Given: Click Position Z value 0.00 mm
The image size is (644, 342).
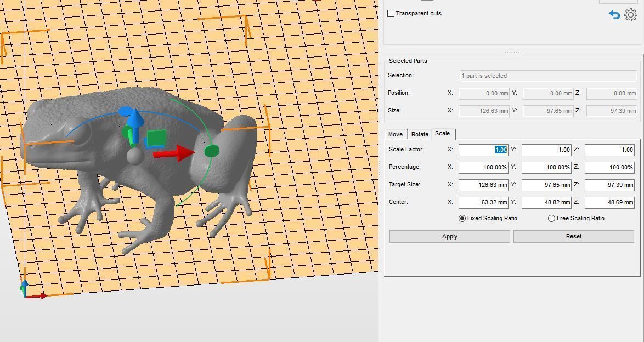Looking at the screenshot, I should [x=612, y=94].
